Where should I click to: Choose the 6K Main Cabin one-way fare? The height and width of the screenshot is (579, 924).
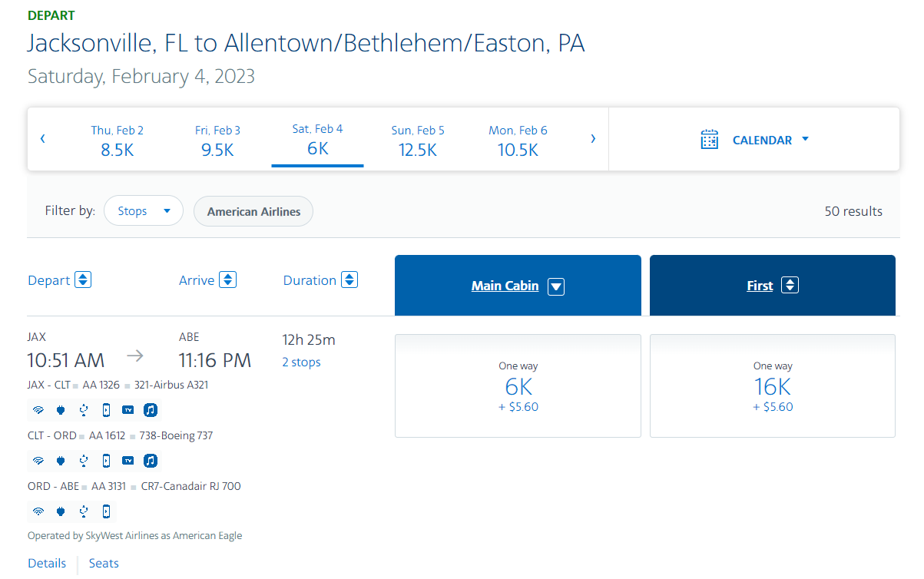(x=518, y=386)
